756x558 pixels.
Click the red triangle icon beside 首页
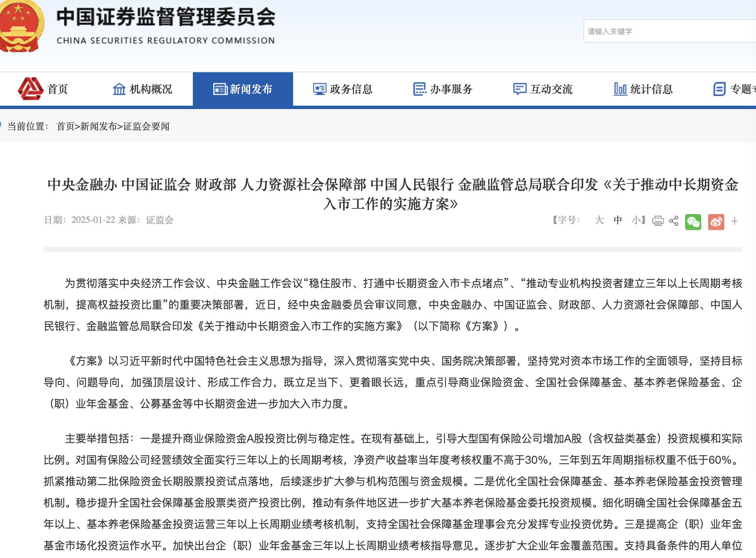30,89
